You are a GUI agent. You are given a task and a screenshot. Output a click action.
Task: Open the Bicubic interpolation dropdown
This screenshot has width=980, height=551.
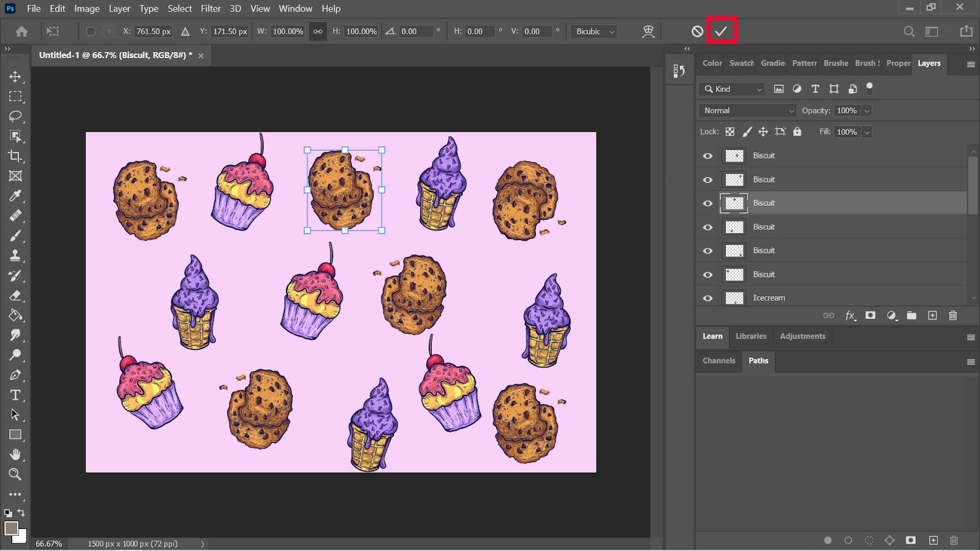point(595,32)
